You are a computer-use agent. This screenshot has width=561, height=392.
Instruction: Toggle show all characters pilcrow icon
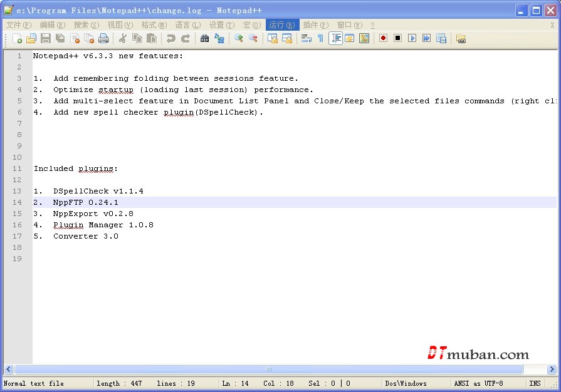coord(320,39)
